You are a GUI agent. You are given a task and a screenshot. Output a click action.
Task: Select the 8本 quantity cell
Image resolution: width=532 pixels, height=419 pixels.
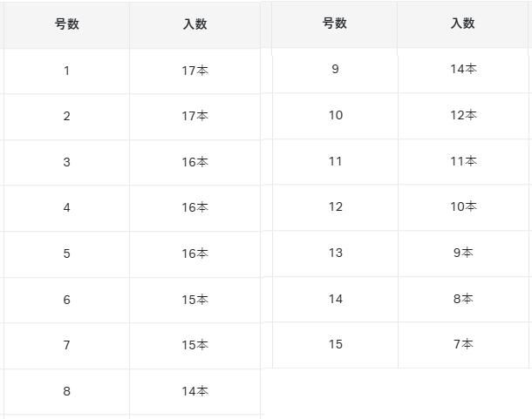[x=463, y=299]
